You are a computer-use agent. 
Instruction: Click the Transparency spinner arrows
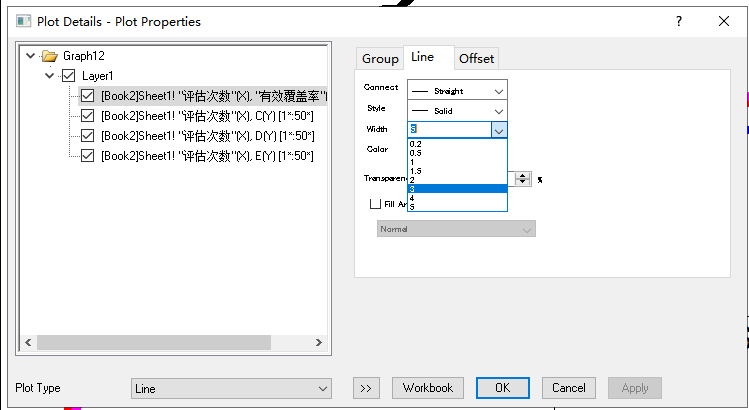click(522, 179)
